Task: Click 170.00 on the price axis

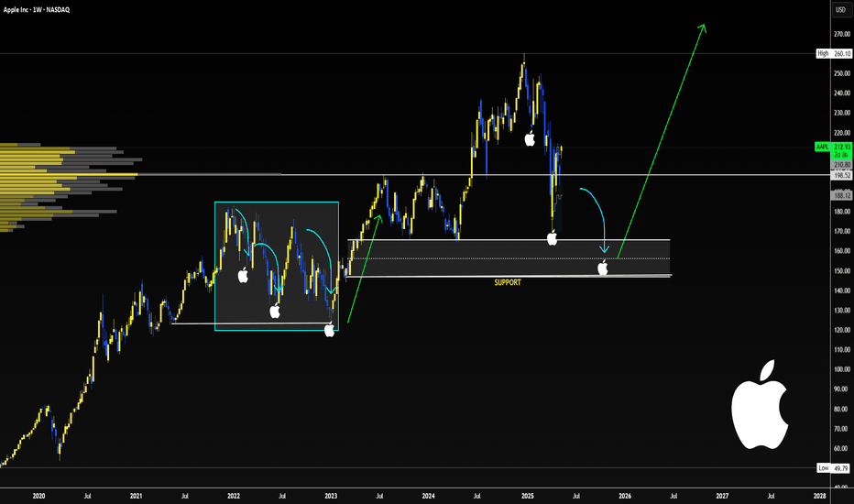Action: 842,231
